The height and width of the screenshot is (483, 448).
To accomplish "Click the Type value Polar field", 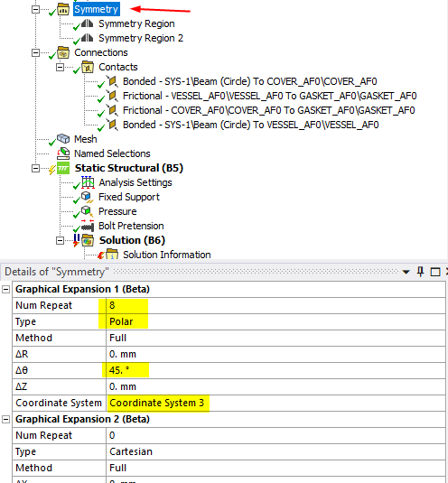I will click(275, 321).
